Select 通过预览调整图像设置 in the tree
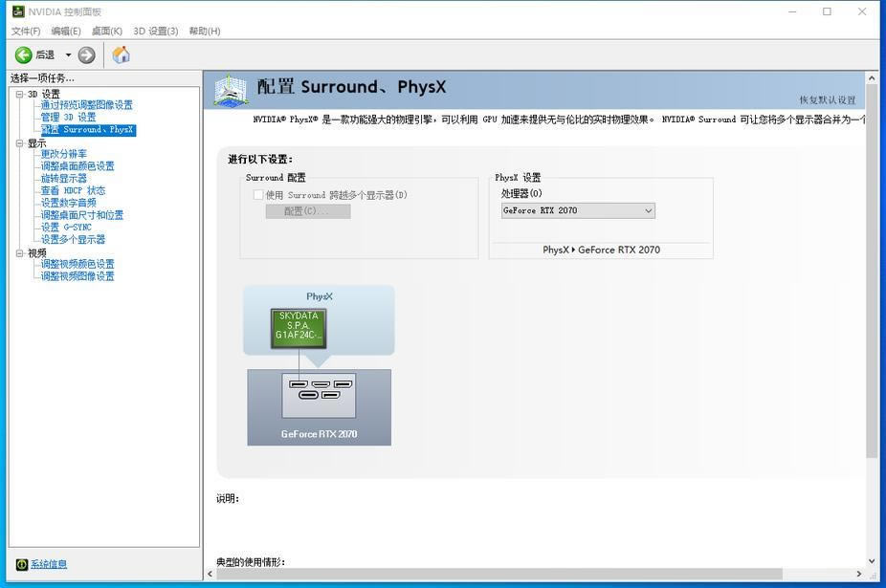The height and width of the screenshot is (588, 886). pos(86,105)
